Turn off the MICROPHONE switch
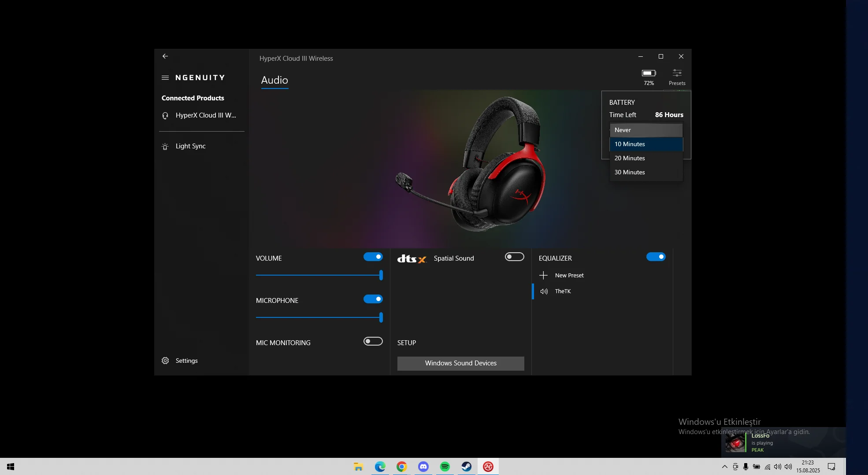 click(x=373, y=299)
